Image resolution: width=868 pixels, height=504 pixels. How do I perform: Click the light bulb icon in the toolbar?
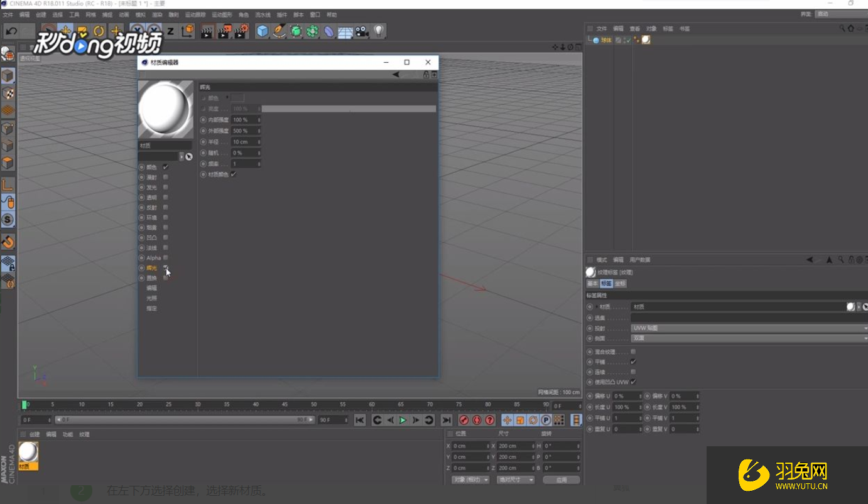[378, 31]
